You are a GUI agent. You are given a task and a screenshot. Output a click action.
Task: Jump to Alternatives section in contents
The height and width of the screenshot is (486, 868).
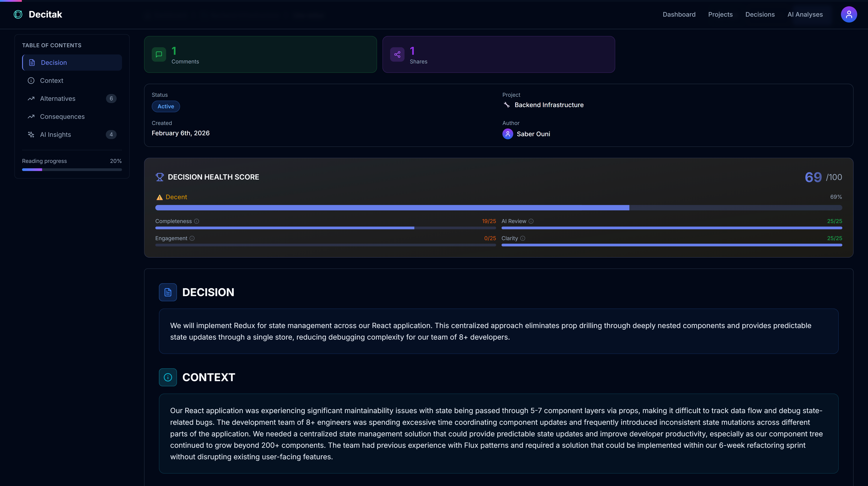click(x=58, y=99)
